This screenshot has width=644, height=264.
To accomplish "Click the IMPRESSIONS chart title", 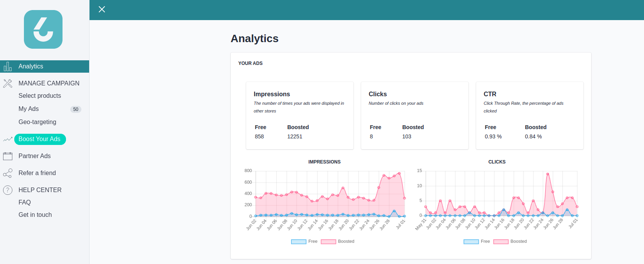I will coord(325,162).
